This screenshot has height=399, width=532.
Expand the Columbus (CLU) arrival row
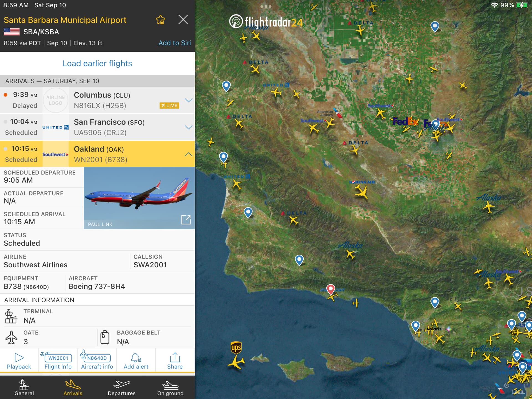188,100
